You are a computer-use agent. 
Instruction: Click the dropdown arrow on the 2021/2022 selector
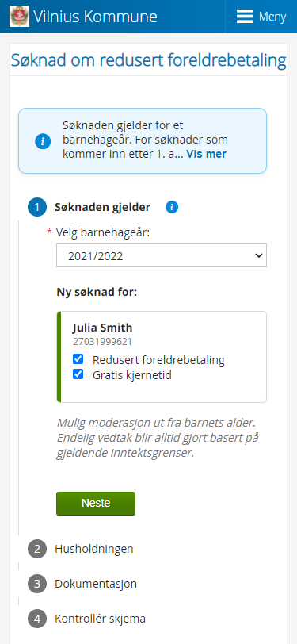[258, 255]
